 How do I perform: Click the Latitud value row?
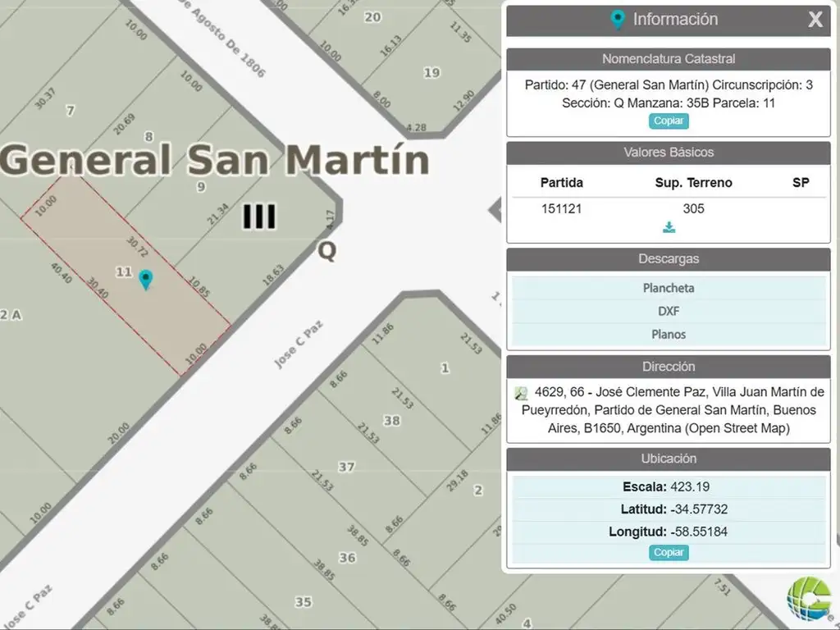tap(669, 509)
